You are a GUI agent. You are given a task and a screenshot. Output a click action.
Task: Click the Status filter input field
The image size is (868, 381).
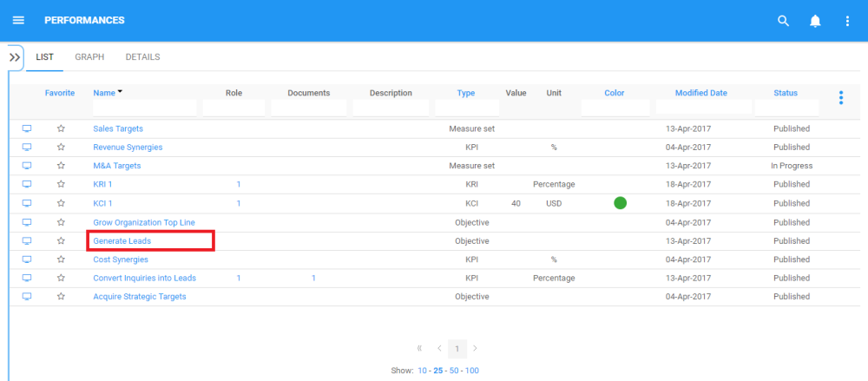click(786, 108)
